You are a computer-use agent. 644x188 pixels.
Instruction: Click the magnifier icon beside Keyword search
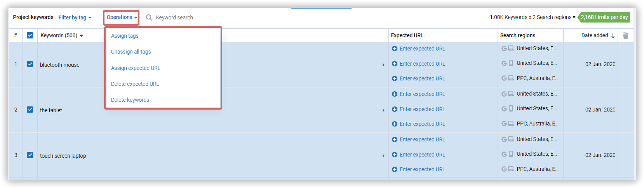(149, 17)
